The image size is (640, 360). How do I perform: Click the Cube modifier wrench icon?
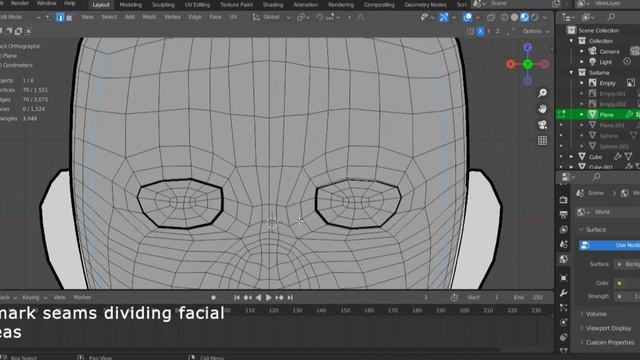coord(618,156)
